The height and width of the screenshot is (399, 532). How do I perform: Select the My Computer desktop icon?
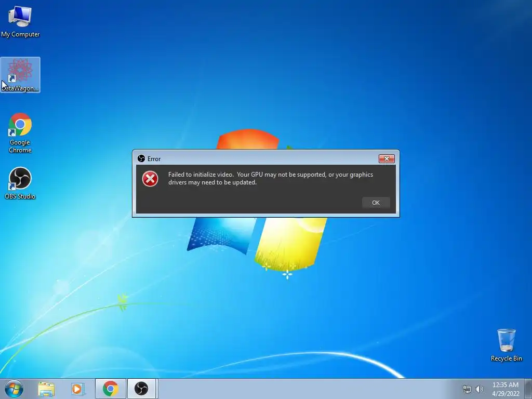coord(20,21)
